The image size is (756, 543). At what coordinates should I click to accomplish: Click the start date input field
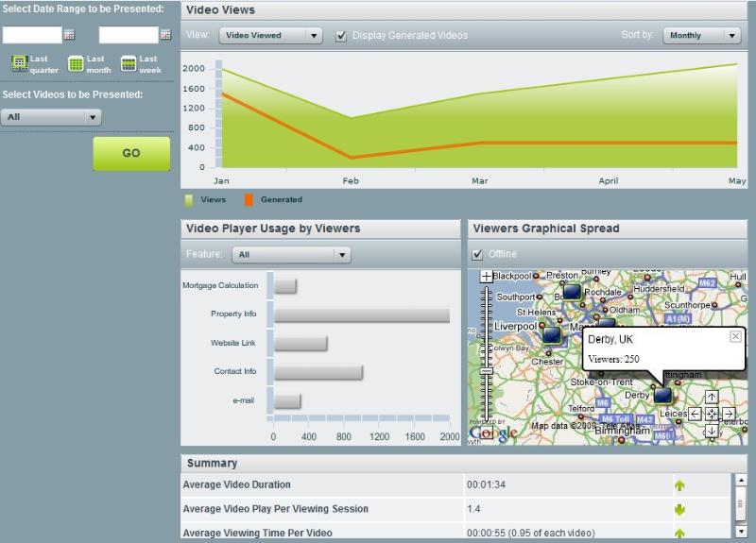click(32, 35)
